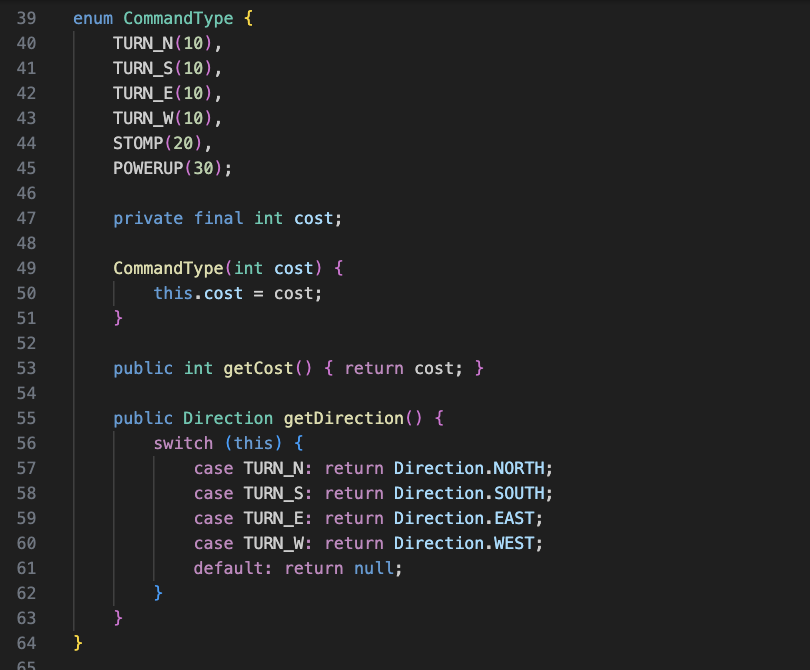This screenshot has height=670, width=810.
Task: Click Direction.SOUTH in the return statement
Action: click(x=472, y=494)
